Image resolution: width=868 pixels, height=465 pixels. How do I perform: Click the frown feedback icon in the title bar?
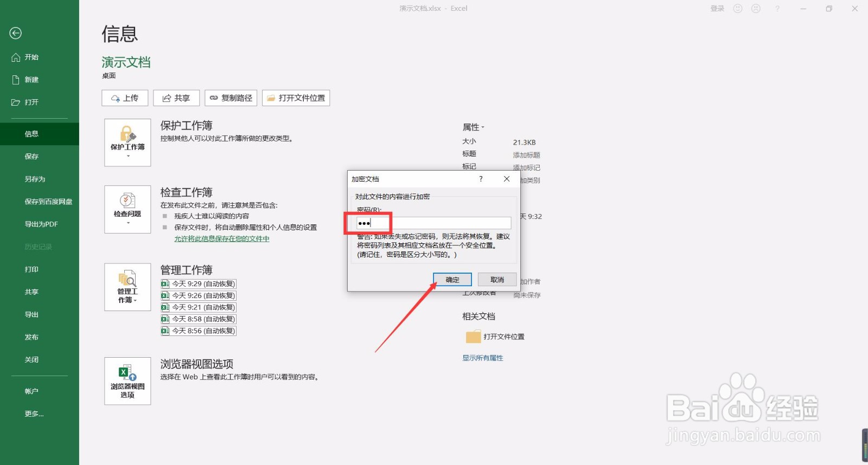coord(756,9)
